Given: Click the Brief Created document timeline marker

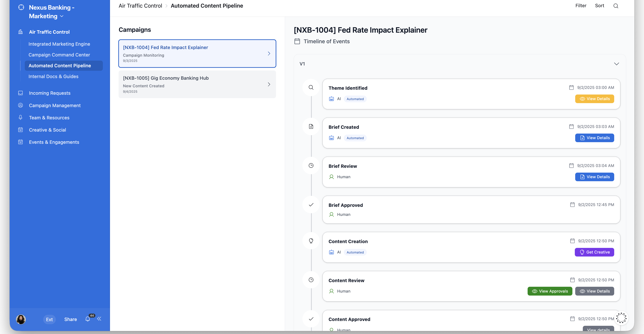Looking at the screenshot, I should [311, 126].
